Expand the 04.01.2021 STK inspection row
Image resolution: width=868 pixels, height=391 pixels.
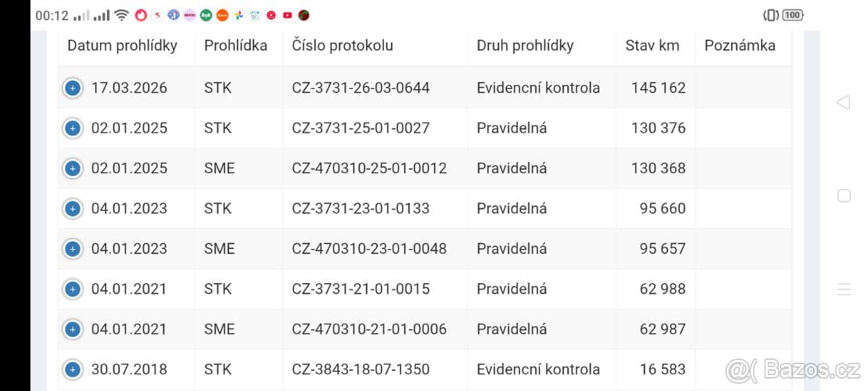(x=72, y=289)
